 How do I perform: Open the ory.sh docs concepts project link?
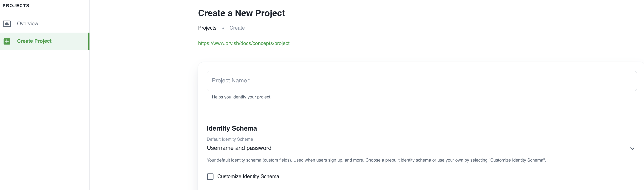click(x=244, y=43)
